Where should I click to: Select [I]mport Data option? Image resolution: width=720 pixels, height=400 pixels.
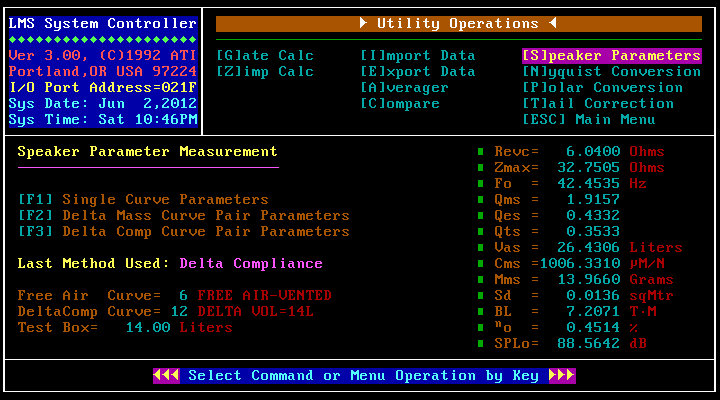pyautogui.click(x=417, y=56)
